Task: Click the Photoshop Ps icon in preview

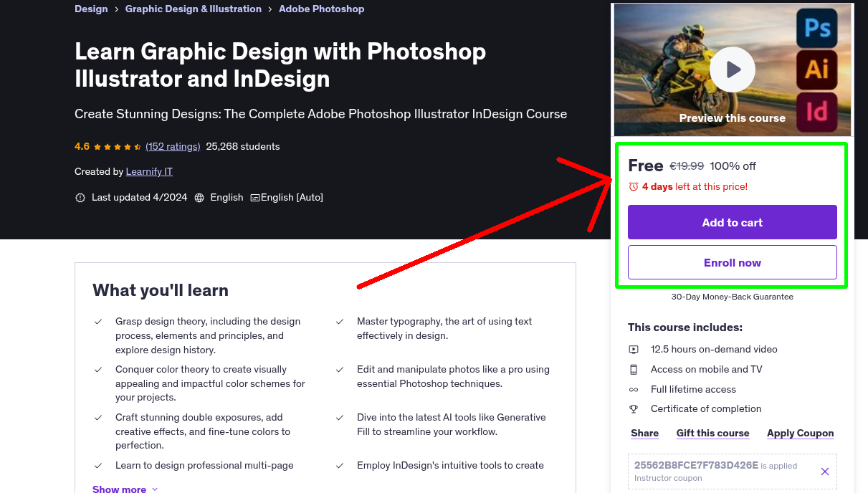Action: (x=817, y=28)
